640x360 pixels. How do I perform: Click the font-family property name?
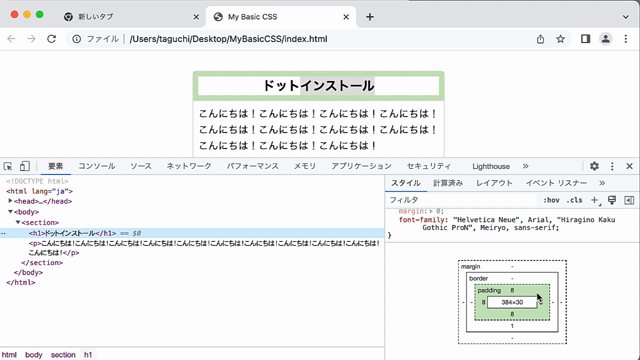coord(421,220)
